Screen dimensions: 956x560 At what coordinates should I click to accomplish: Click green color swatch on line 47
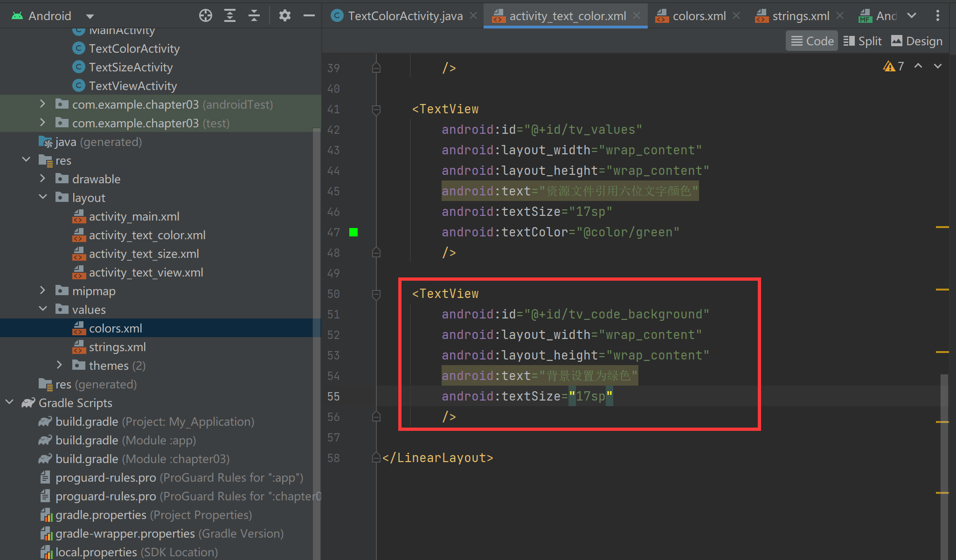pos(353,232)
